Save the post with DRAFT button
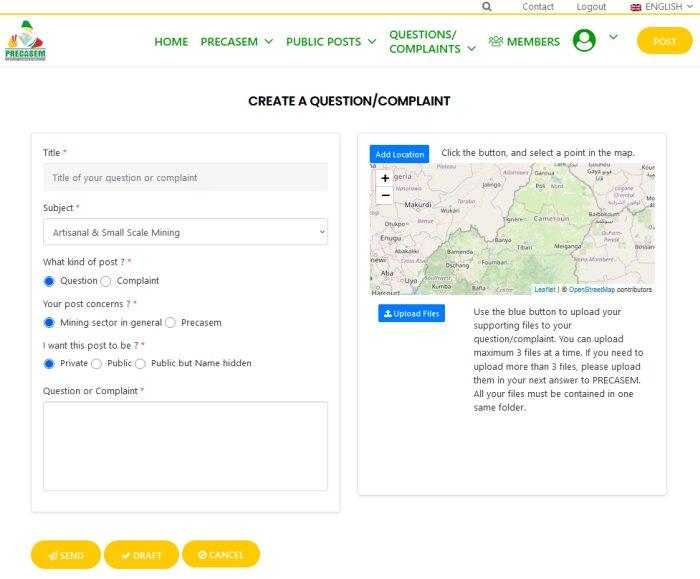The height and width of the screenshot is (579, 700). click(x=141, y=555)
